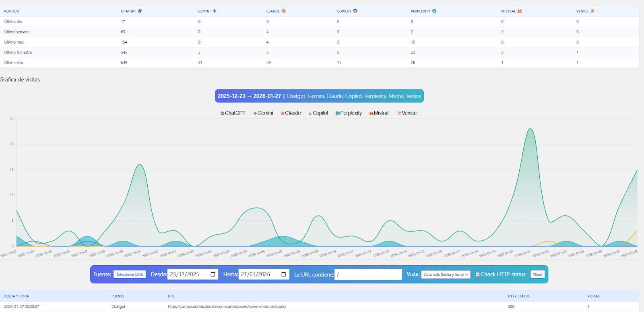This screenshot has height=312, width=644.
Task: Hide the Perplexity series via the chart legend
Action: pos(349,113)
